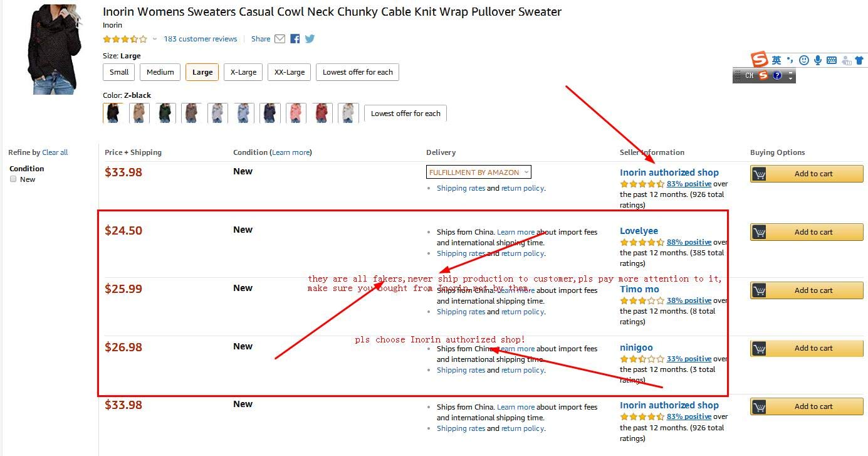Toggle Sogou English/Chinese mode

click(776, 60)
